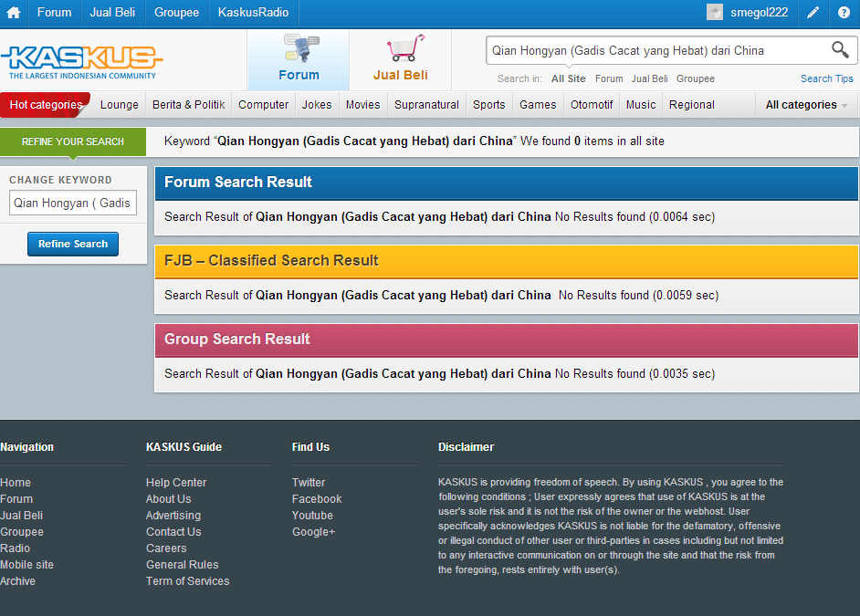The width and height of the screenshot is (860, 616).
Task: Open the Groupee footer link
Action: 22,532
